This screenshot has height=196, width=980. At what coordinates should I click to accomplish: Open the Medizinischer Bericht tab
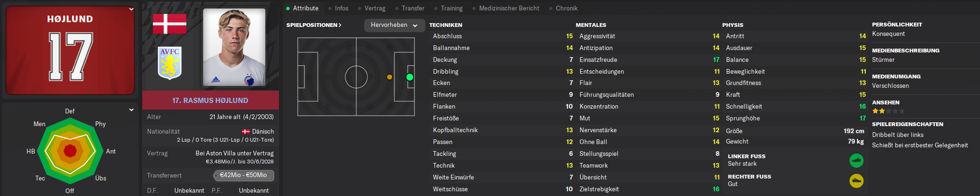[509, 8]
